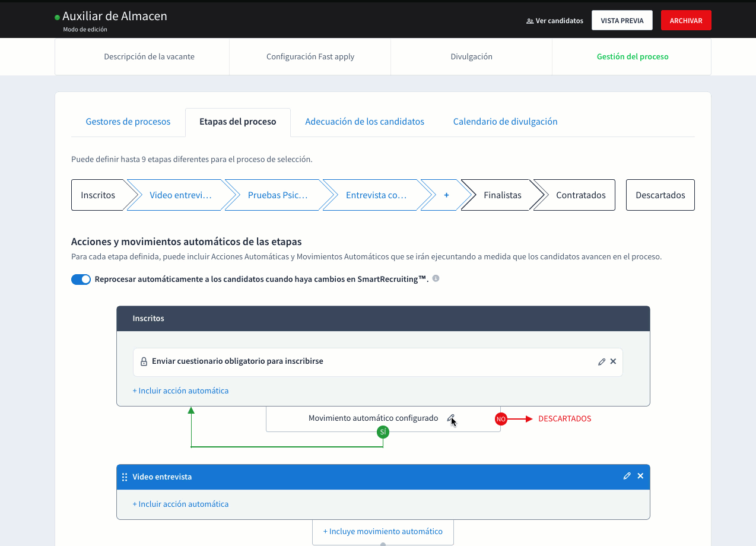Click the VISTA PREVIA button

point(622,20)
